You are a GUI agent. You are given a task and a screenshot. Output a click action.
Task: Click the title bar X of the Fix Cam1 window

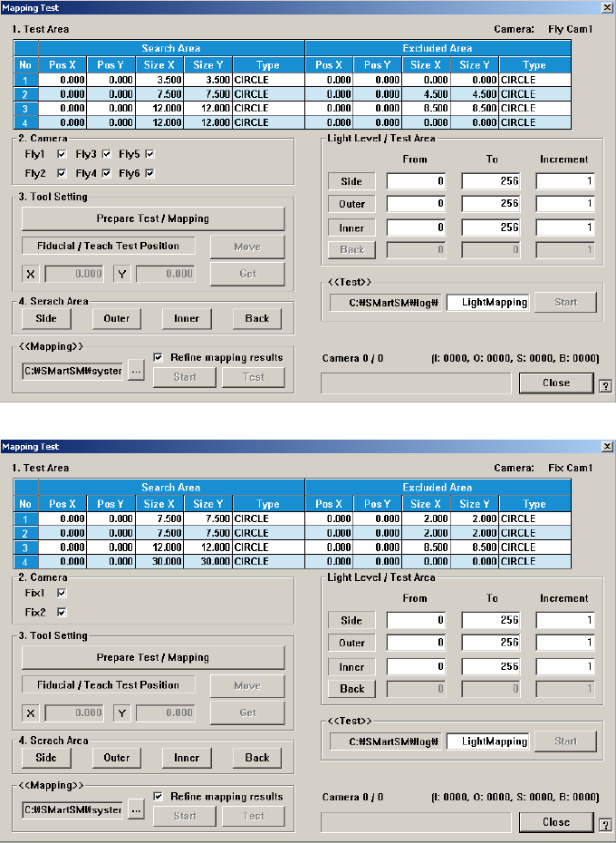pyautogui.click(x=607, y=447)
